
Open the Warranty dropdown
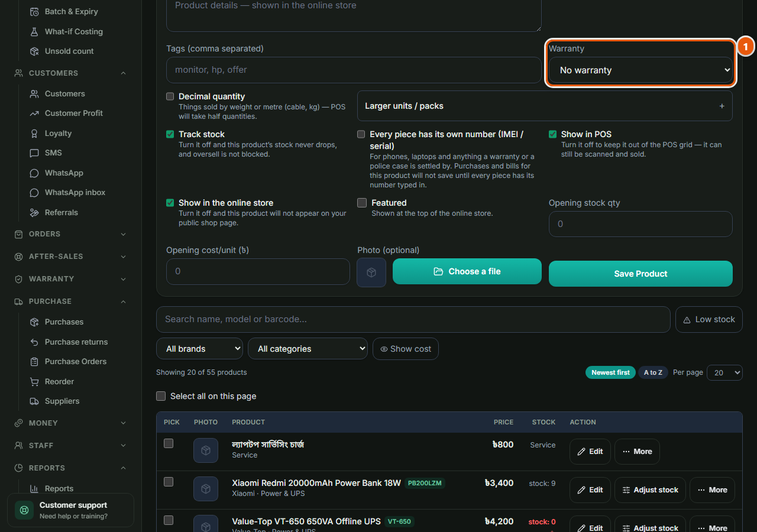point(640,70)
